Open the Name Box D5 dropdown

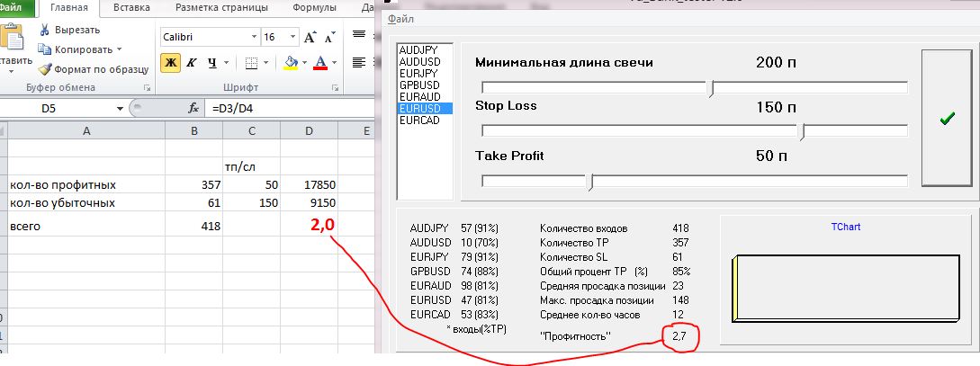pos(120,109)
